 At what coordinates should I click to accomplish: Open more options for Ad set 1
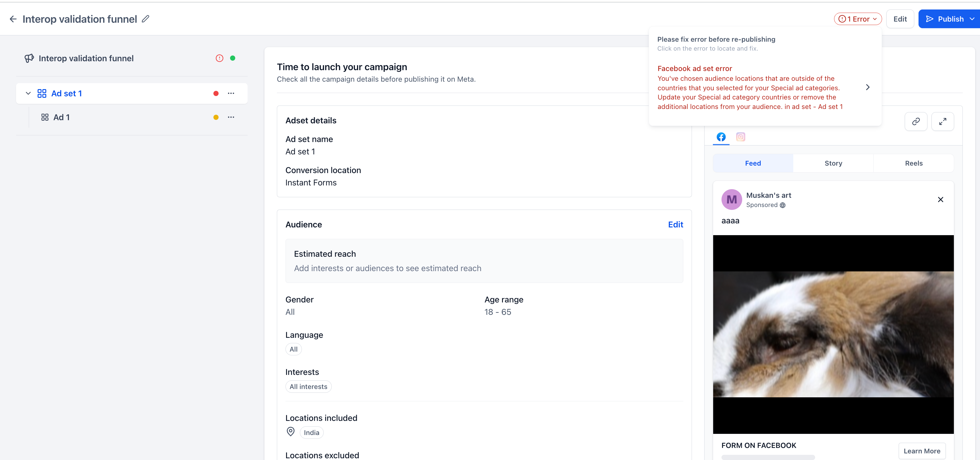231,93
